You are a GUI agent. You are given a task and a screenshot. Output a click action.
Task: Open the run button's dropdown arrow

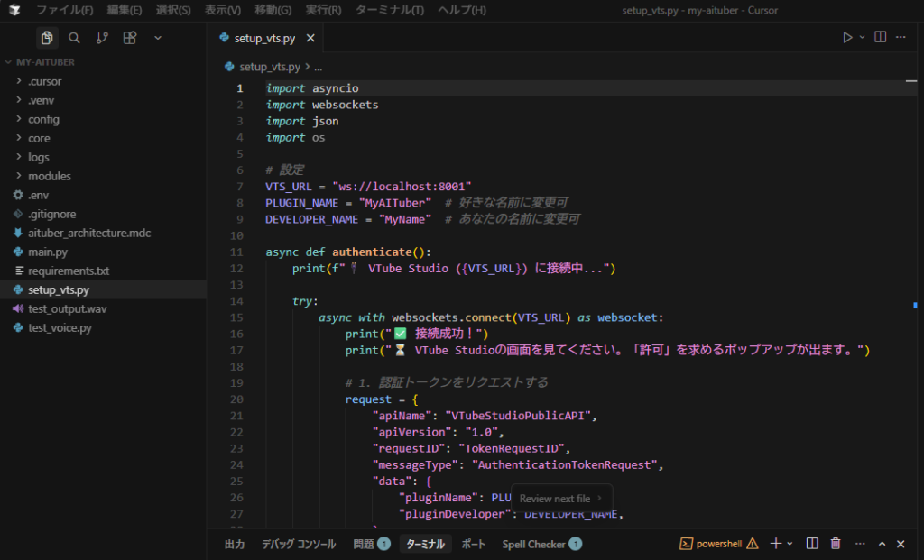pyautogui.click(x=862, y=38)
